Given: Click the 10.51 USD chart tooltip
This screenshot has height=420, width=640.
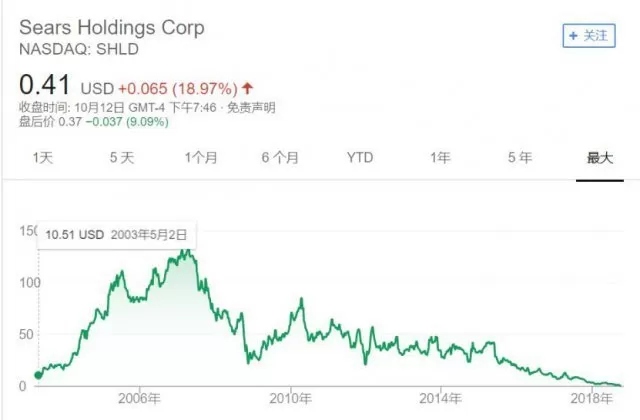Looking at the screenshot, I should (116, 235).
